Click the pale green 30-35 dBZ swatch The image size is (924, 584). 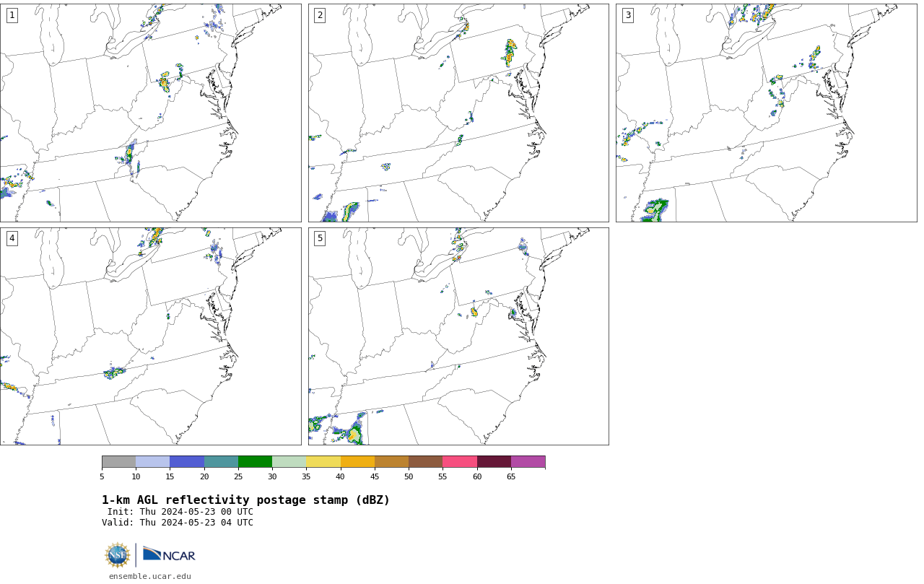pyautogui.click(x=289, y=462)
